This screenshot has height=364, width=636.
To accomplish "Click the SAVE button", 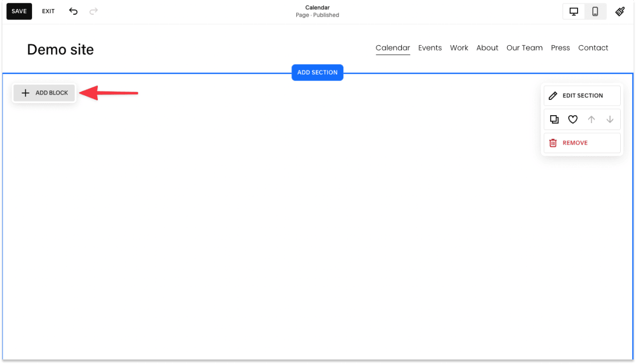I will [x=19, y=11].
